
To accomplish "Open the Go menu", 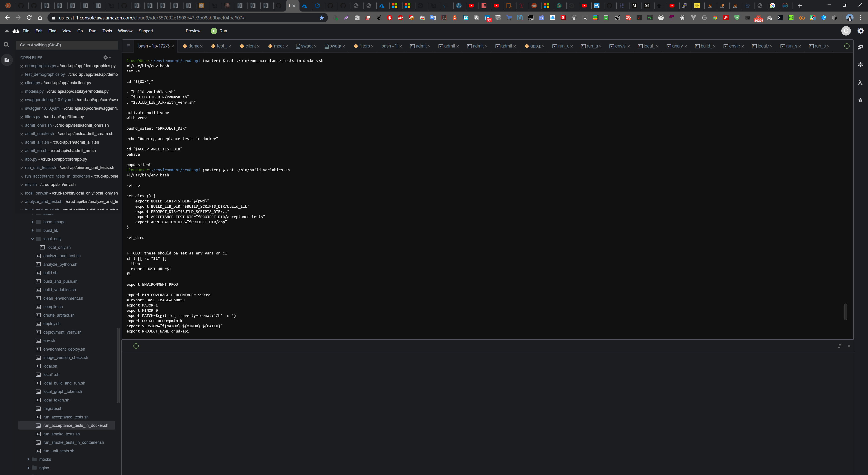I will (x=80, y=31).
